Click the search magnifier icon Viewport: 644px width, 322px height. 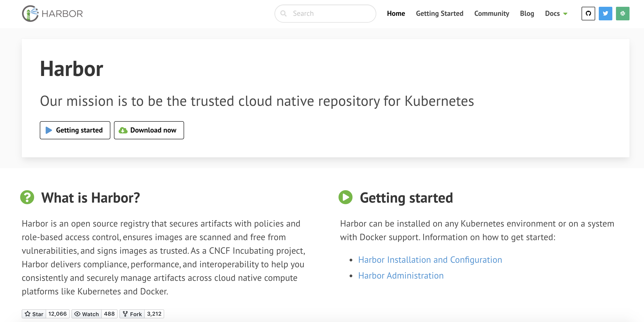pos(283,14)
